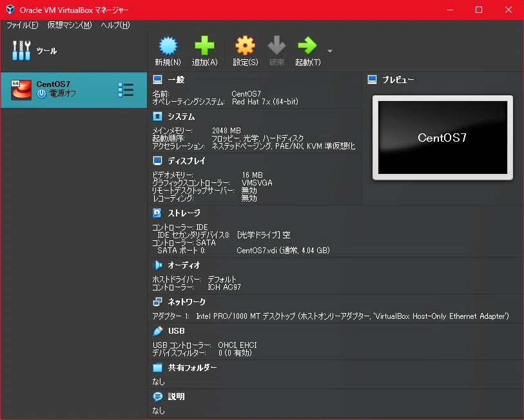This screenshot has height=420, width=524.
Task: Click the Red Hat 7.x (64-bit) OS value
Action: pos(265,102)
